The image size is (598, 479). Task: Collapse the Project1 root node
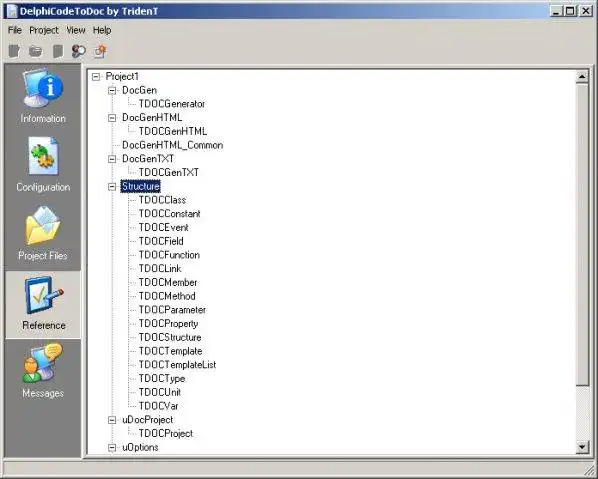(96, 77)
